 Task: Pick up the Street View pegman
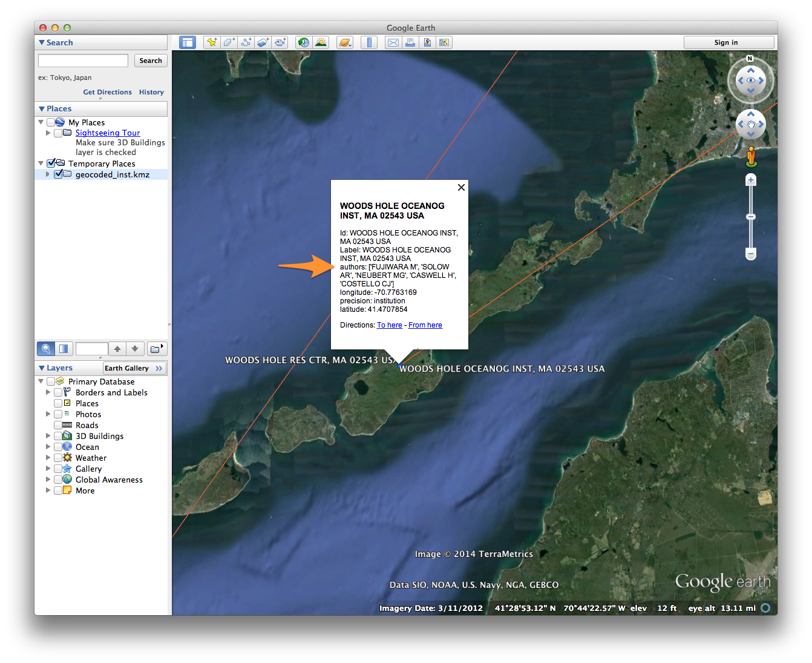(x=751, y=156)
